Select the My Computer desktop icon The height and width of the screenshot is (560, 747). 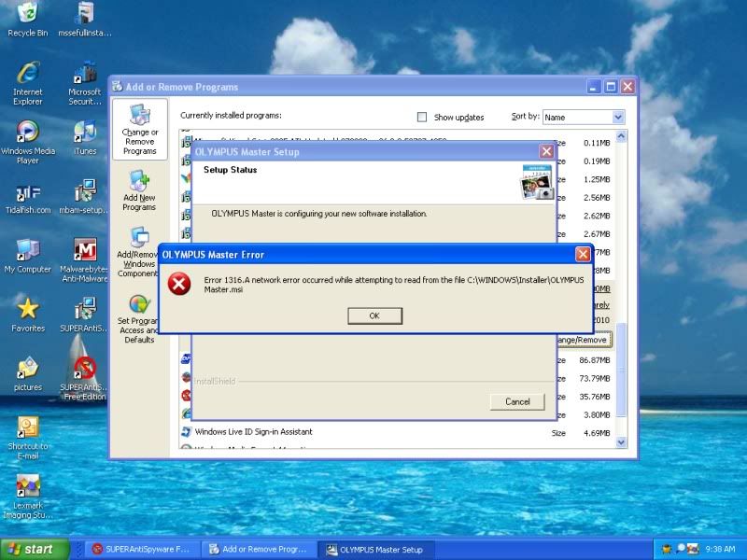click(x=28, y=256)
